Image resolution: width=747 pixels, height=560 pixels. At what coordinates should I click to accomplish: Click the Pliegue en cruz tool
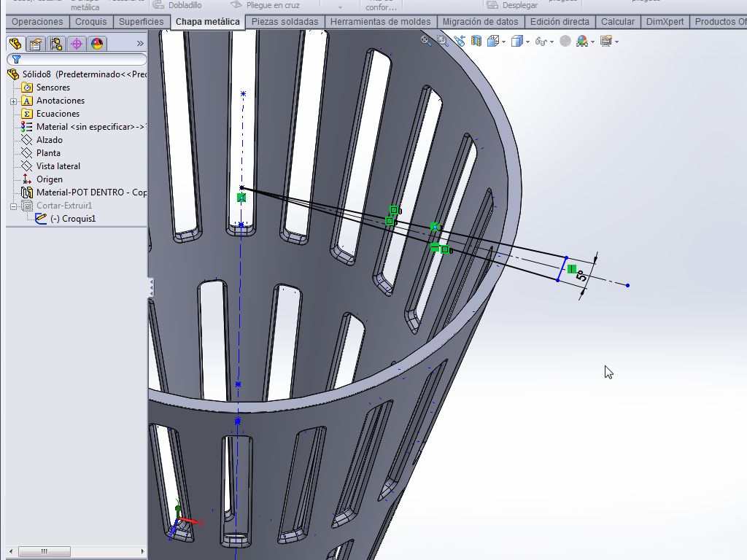pos(265,5)
